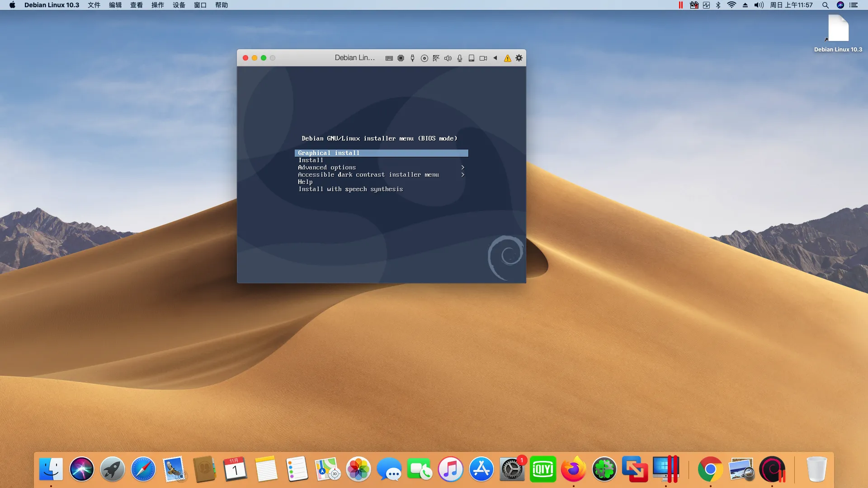Open the 编辑 menu
868x488 pixels.
(x=115, y=5)
